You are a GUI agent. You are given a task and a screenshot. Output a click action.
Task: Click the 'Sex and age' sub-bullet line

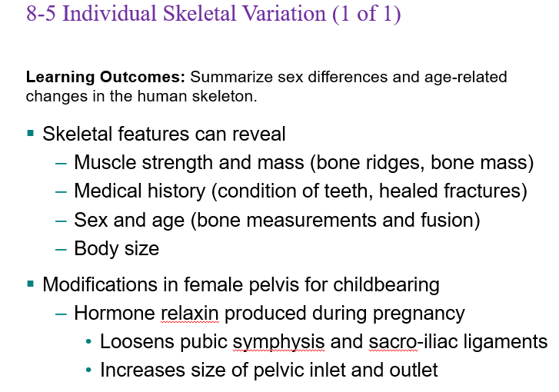pyautogui.click(x=277, y=220)
